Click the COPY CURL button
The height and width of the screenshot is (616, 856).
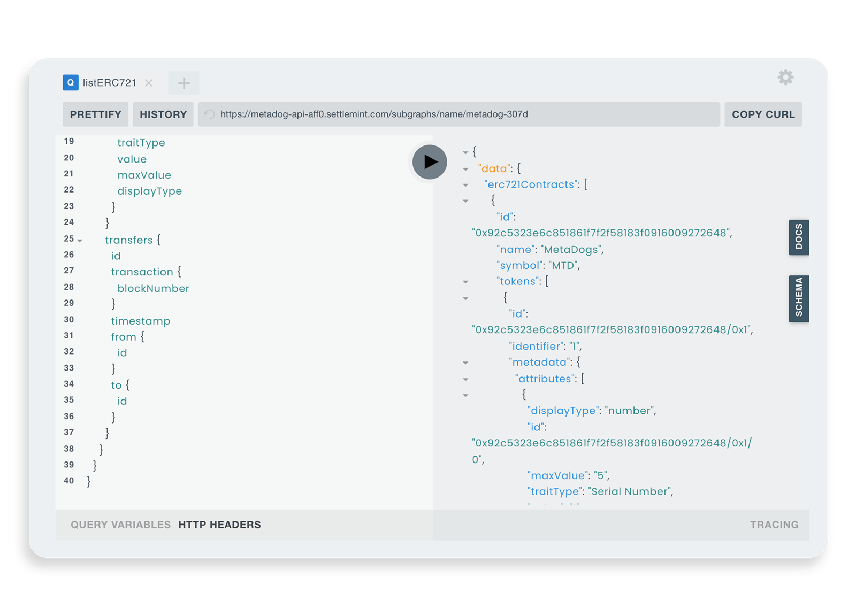(763, 114)
